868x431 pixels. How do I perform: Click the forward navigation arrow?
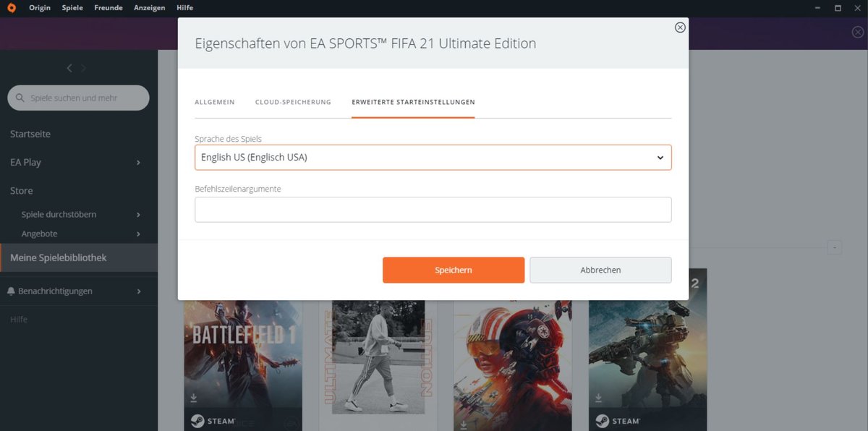click(83, 68)
